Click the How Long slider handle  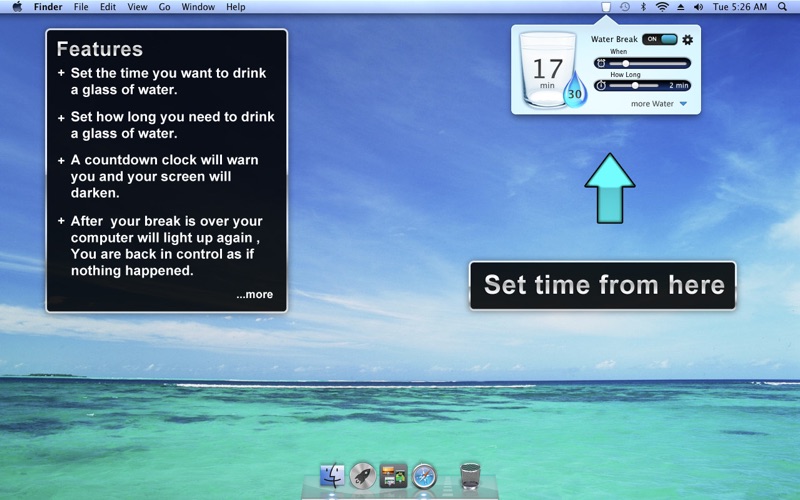pyautogui.click(x=635, y=86)
